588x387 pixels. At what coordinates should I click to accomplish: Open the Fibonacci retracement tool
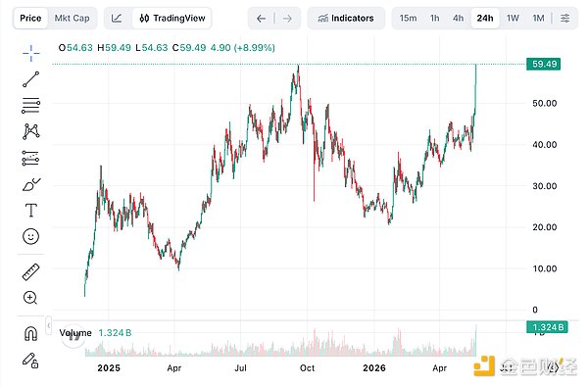tap(30, 106)
